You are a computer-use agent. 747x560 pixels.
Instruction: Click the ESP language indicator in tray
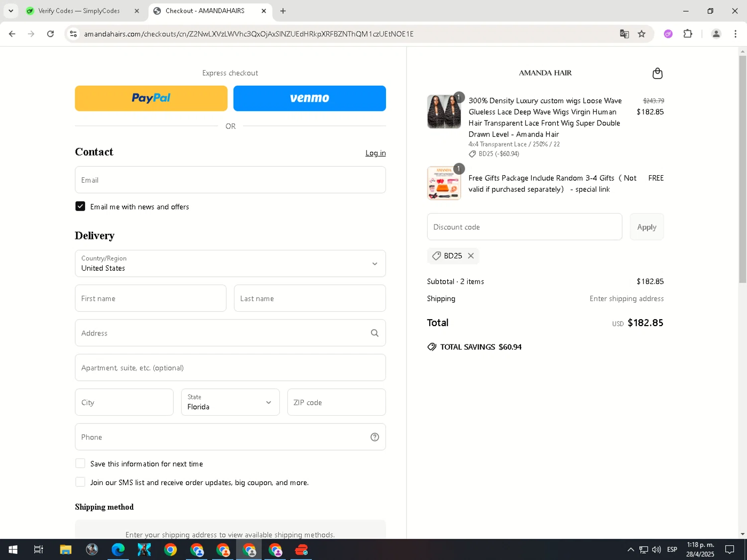pos(672,550)
